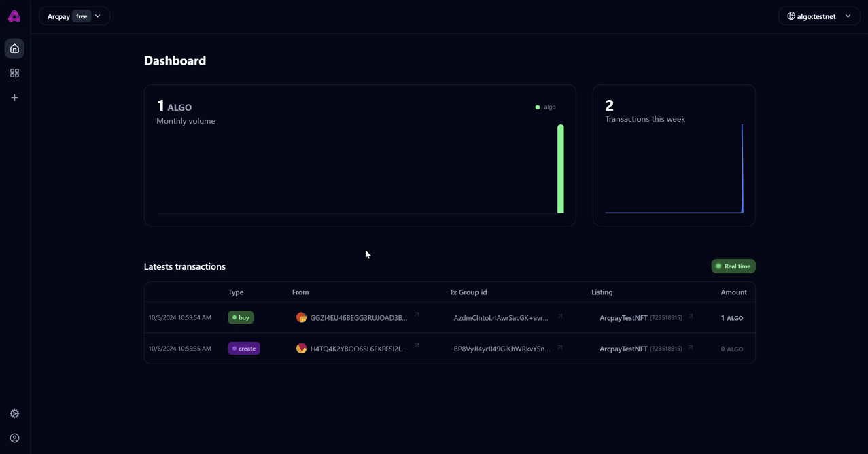
Task: Expand the Arcpay free account dropdown
Action: pos(74,16)
